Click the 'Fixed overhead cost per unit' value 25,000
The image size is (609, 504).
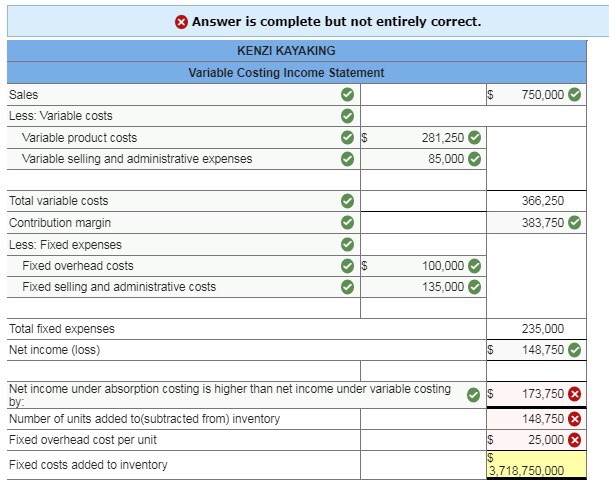point(536,440)
